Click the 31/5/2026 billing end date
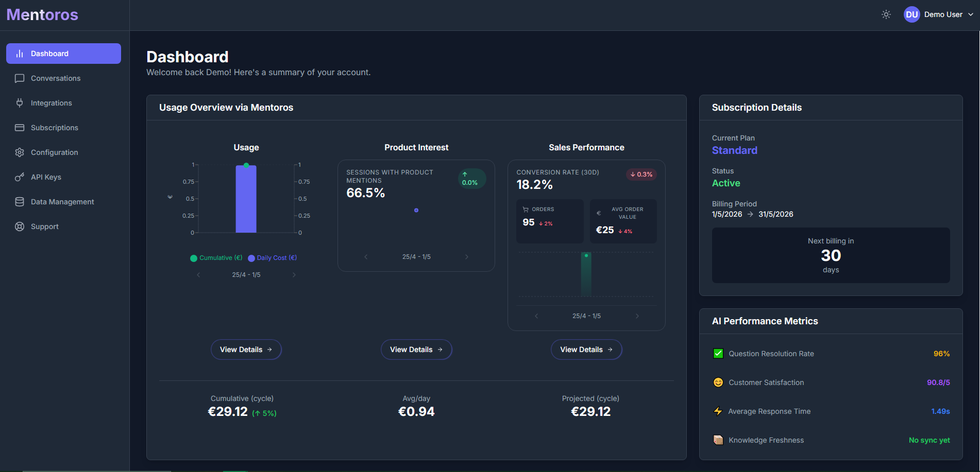The width and height of the screenshot is (980, 472). coord(776,214)
